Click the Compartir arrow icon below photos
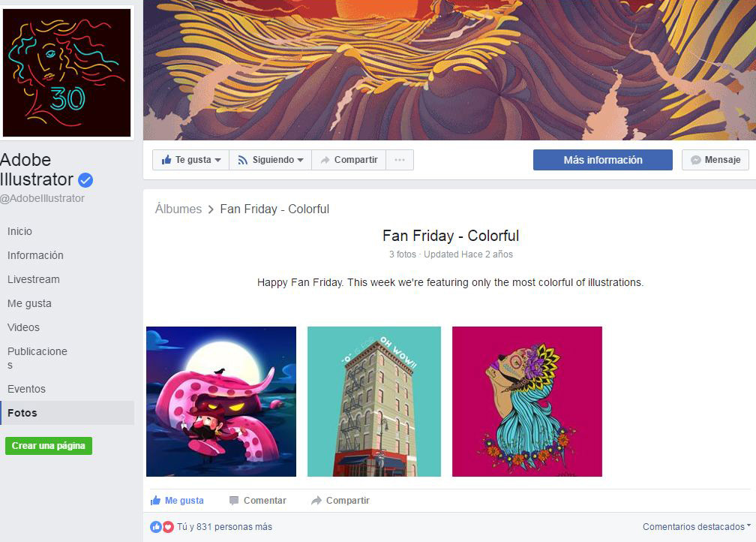 coord(316,501)
